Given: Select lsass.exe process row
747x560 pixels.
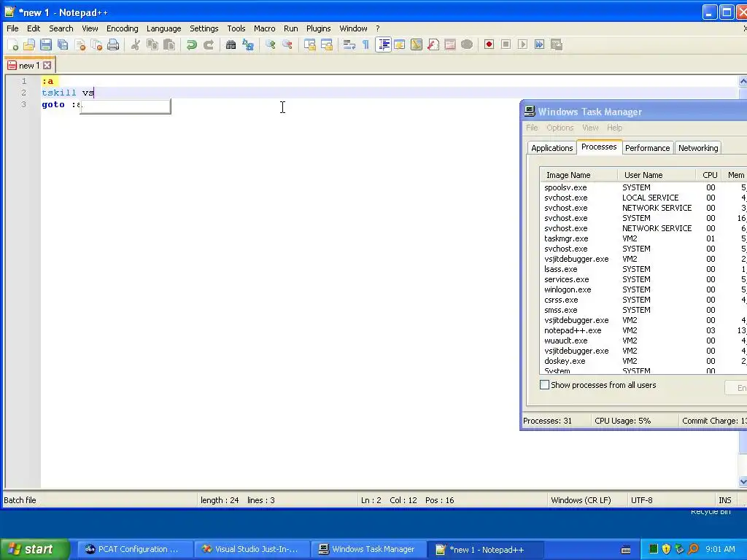Looking at the screenshot, I should pyautogui.click(x=643, y=269).
